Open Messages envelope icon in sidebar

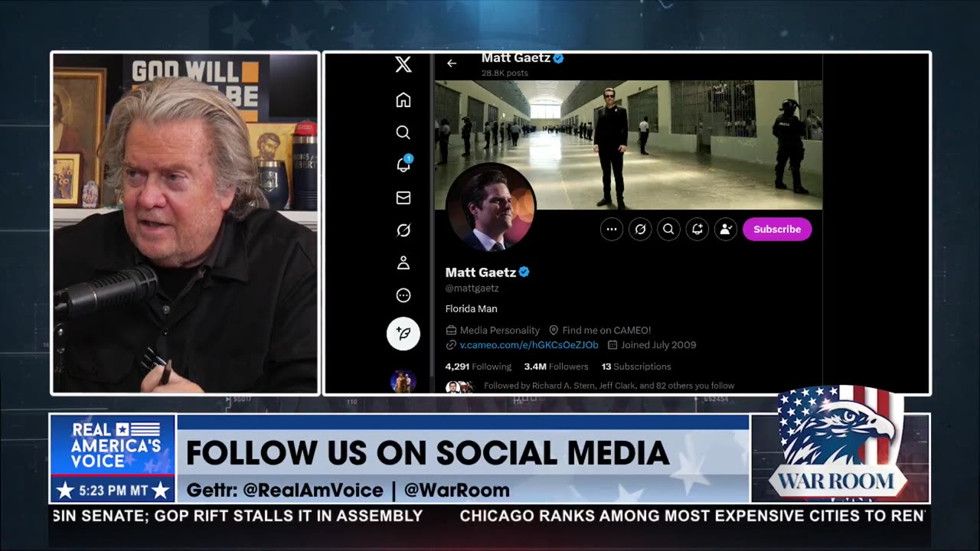click(x=403, y=198)
